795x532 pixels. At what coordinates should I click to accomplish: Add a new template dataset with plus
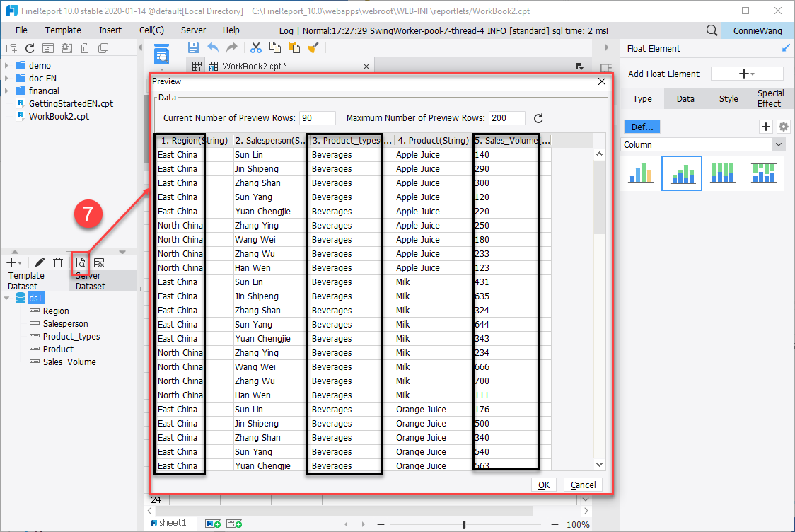13,262
